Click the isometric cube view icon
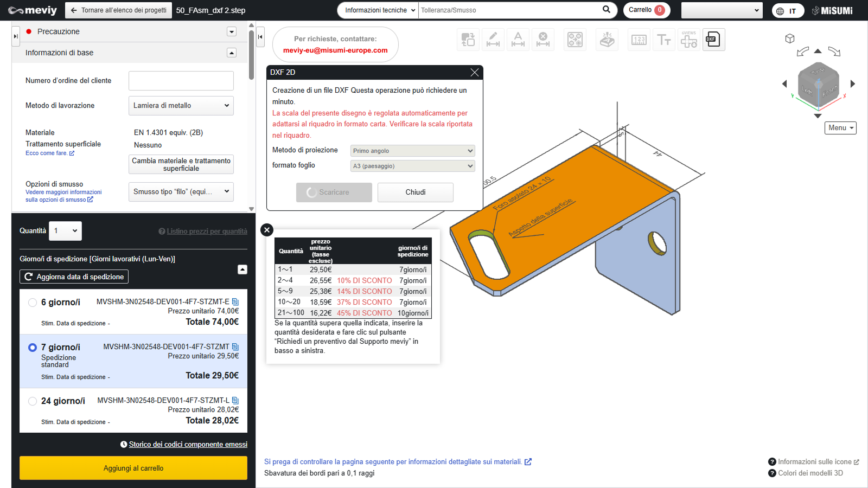Viewport: 868px width, 488px height. click(x=790, y=38)
